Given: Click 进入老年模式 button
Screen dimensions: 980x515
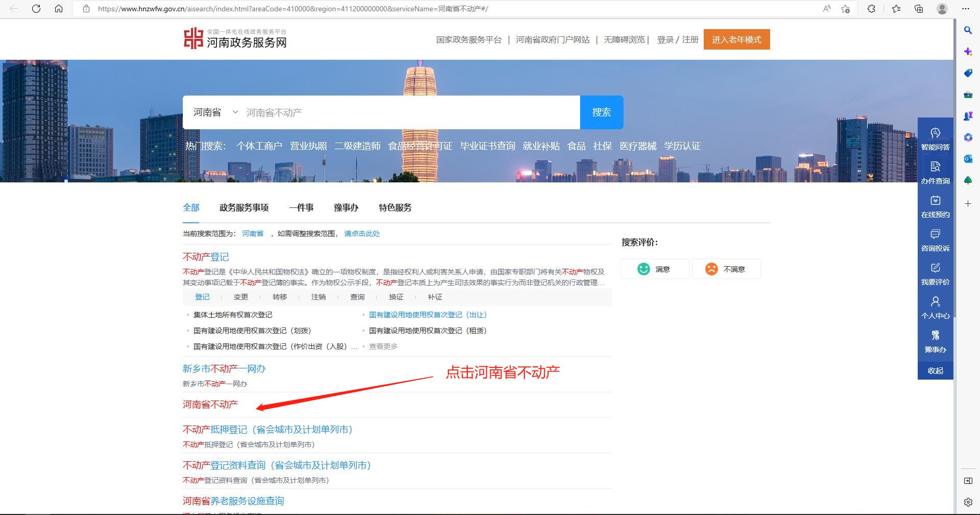Looking at the screenshot, I should tap(736, 39).
